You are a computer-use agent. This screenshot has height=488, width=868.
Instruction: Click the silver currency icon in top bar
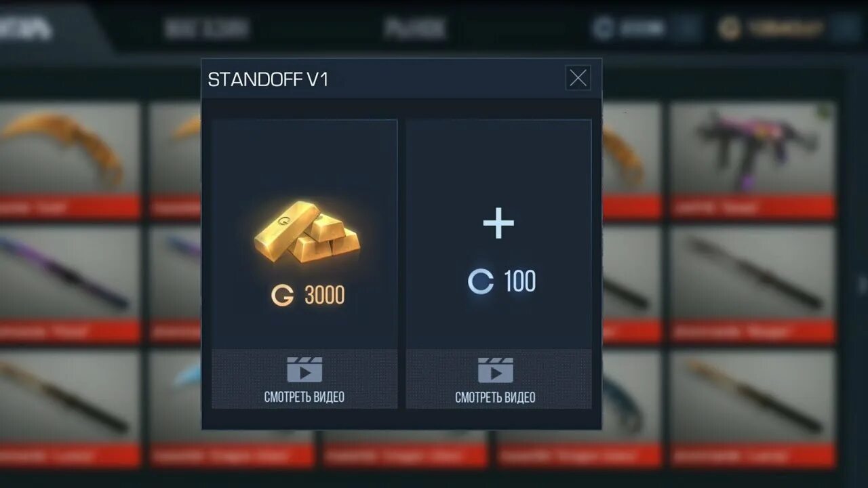point(603,28)
